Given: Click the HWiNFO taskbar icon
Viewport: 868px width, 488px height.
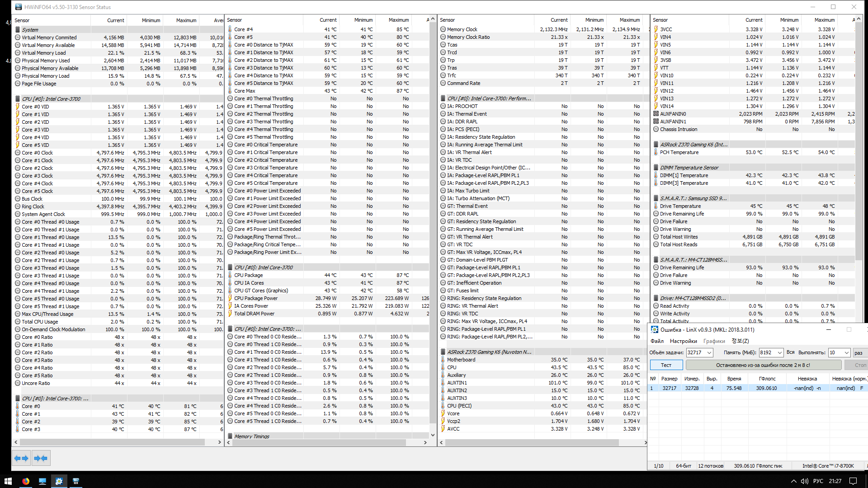Looking at the screenshot, I should click(75, 481).
